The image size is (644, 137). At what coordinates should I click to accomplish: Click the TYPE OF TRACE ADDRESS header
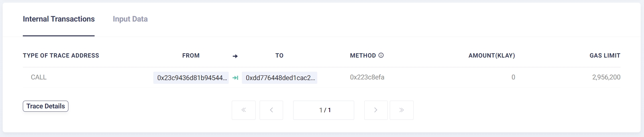pyautogui.click(x=61, y=56)
